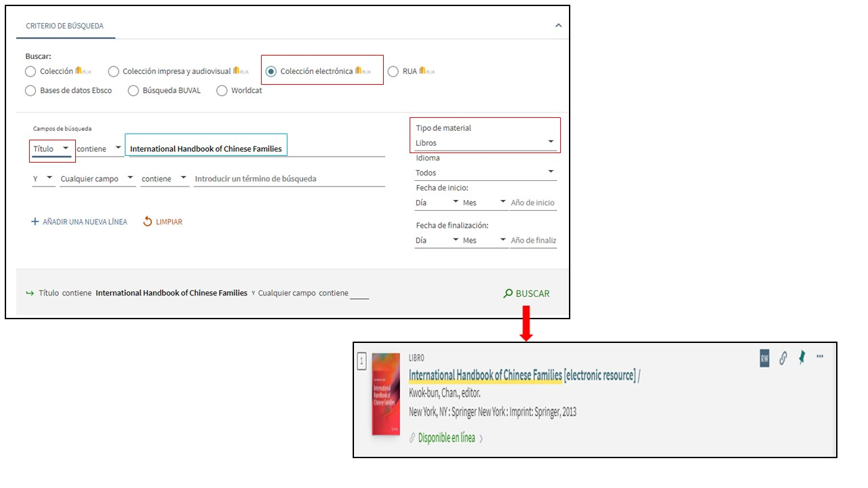The image size is (868, 488).
Task: Open the Tipo de material Libros dropdown
Action: click(x=486, y=142)
